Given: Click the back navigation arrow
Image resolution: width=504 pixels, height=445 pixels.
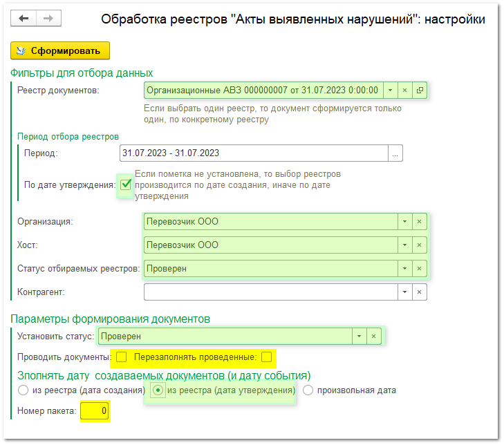Looking at the screenshot, I should (24, 19).
